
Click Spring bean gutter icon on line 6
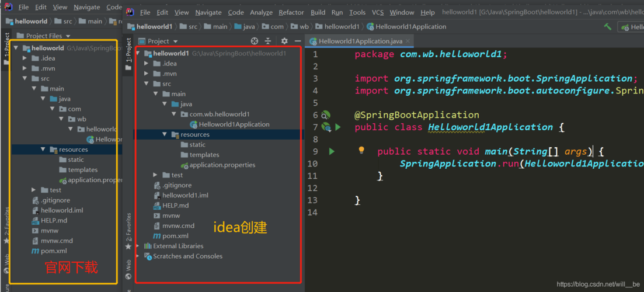(326, 115)
